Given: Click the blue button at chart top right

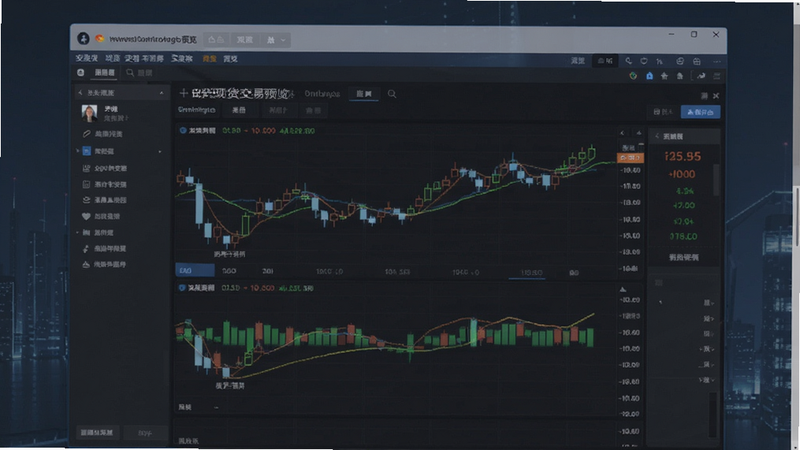Looking at the screenshot, I should [701, 112].
